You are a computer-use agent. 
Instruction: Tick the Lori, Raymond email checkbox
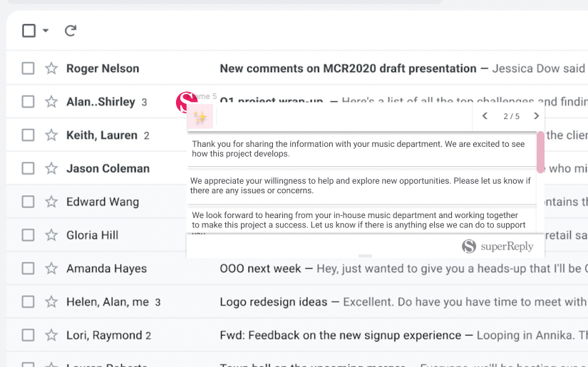tap(28, 335)
